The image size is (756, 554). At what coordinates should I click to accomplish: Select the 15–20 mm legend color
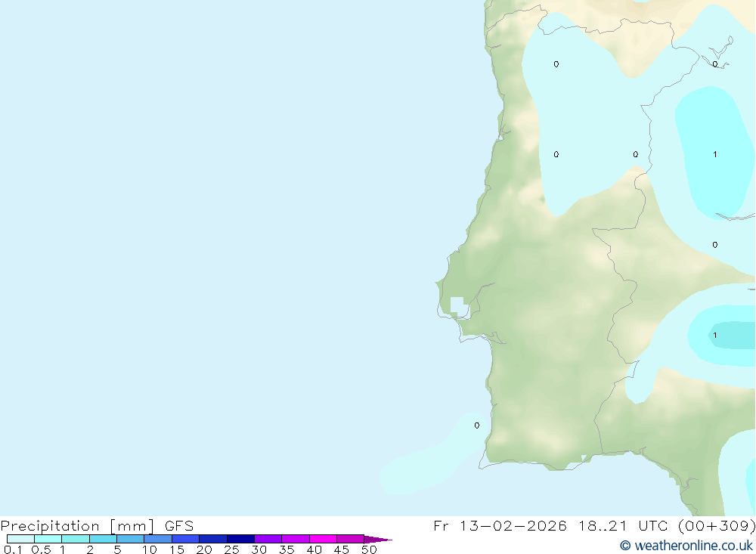(x=186, y=539)
